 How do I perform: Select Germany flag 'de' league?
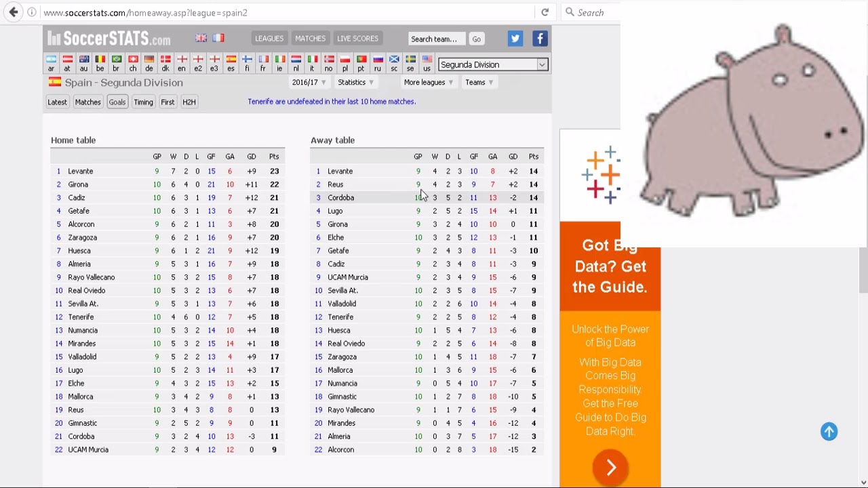click(149, 64)
